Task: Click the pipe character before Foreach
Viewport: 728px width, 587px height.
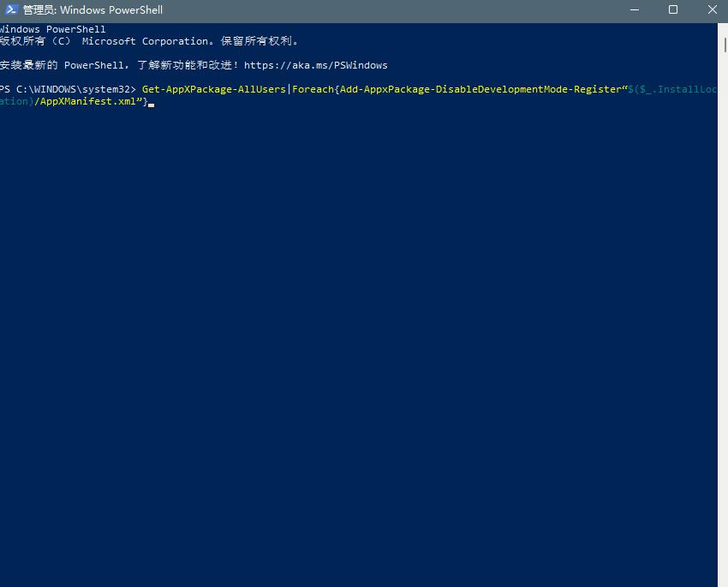Action: pos(289,89)
